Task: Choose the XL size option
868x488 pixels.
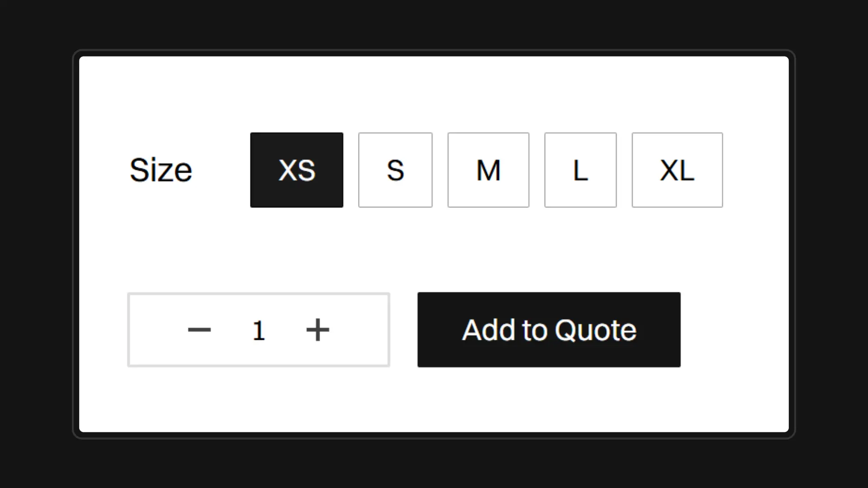Action: 677,170
